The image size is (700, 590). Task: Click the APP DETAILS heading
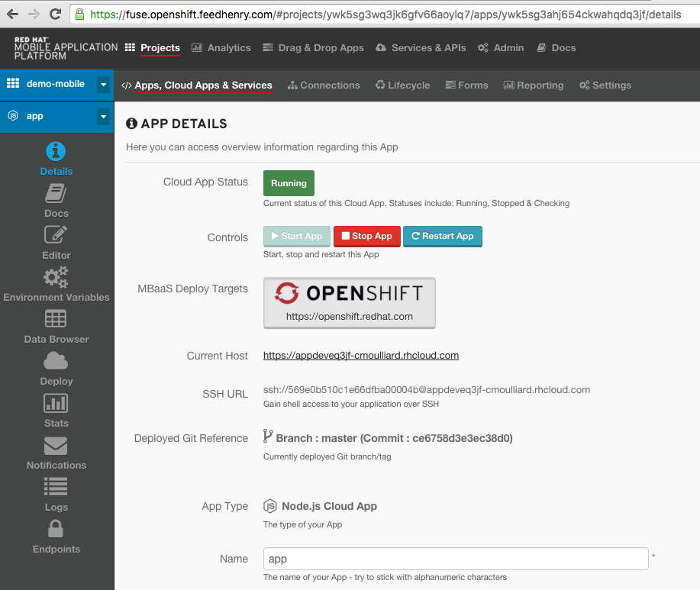point(184,124)
